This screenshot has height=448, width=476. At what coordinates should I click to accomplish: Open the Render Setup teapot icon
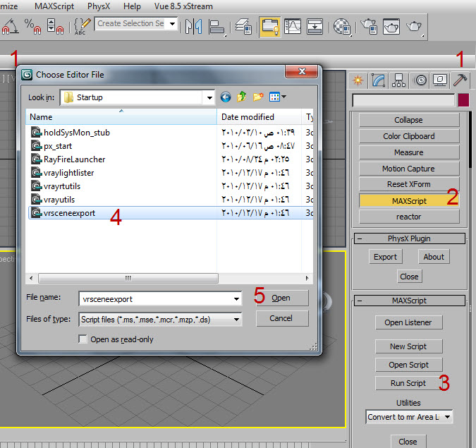click(369, 26)
